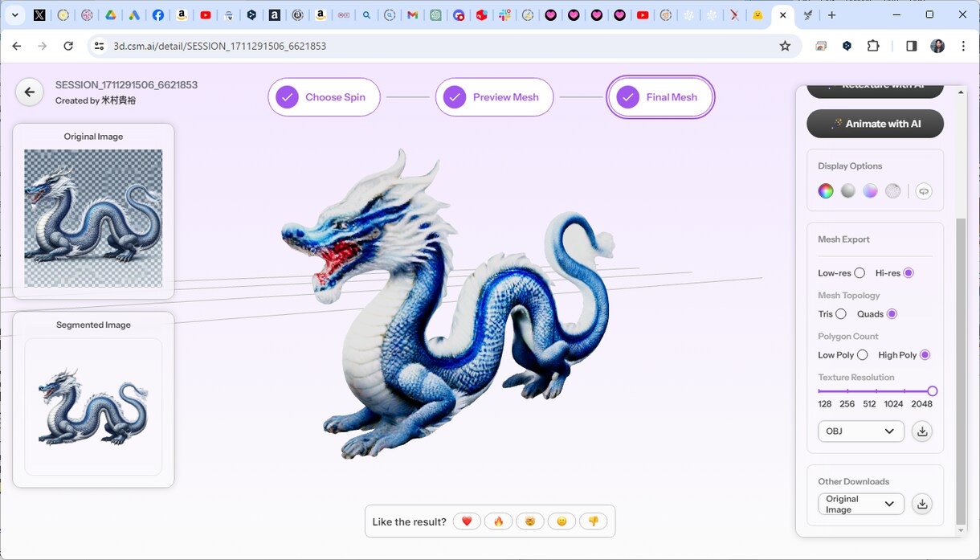Select the Low-res mesh export option
Image resolution: width=980 pixels, height=560 pixels.
(860, 273)
